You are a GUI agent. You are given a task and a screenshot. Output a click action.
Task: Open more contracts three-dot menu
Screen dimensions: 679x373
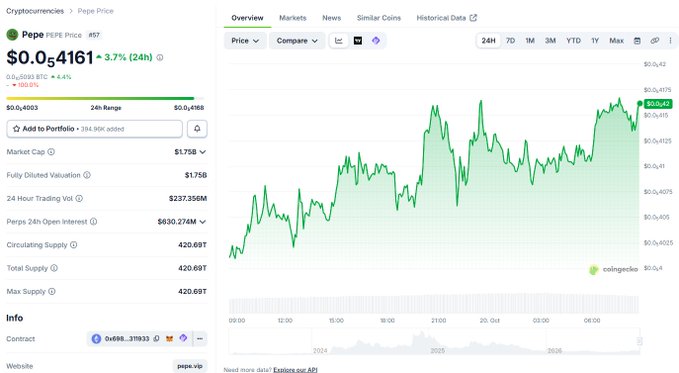(x=200, y=339)
